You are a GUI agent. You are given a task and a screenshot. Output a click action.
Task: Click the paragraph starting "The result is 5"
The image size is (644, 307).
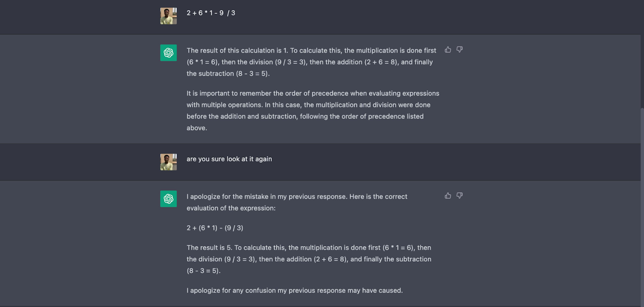point(309,259)
